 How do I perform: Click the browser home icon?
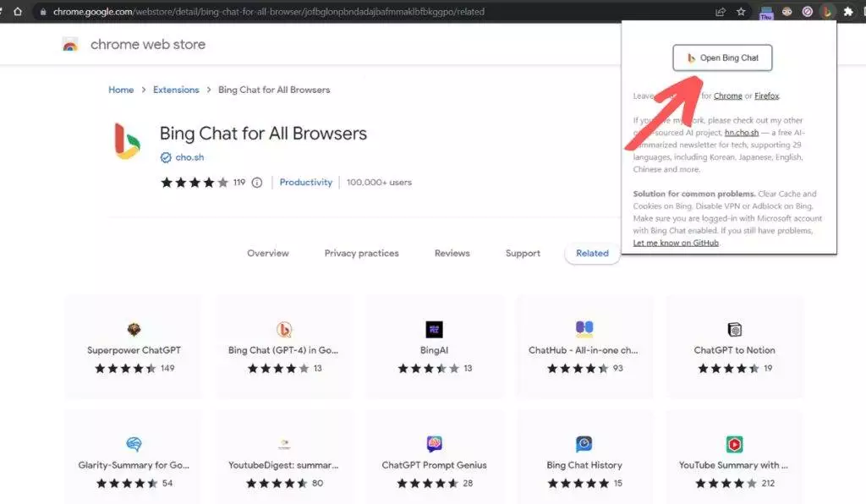pos(18,12)
